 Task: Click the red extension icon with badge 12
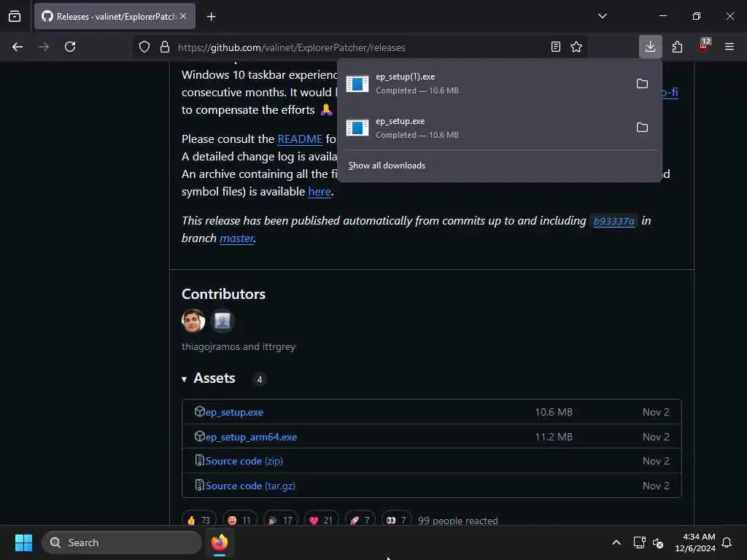click(704, 46)
